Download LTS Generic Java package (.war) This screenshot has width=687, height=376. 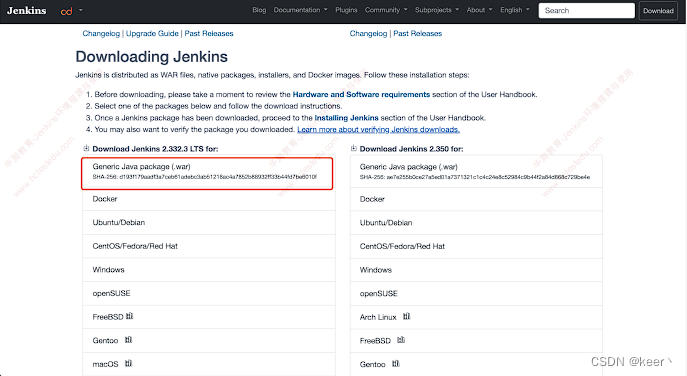pos(207,173)
